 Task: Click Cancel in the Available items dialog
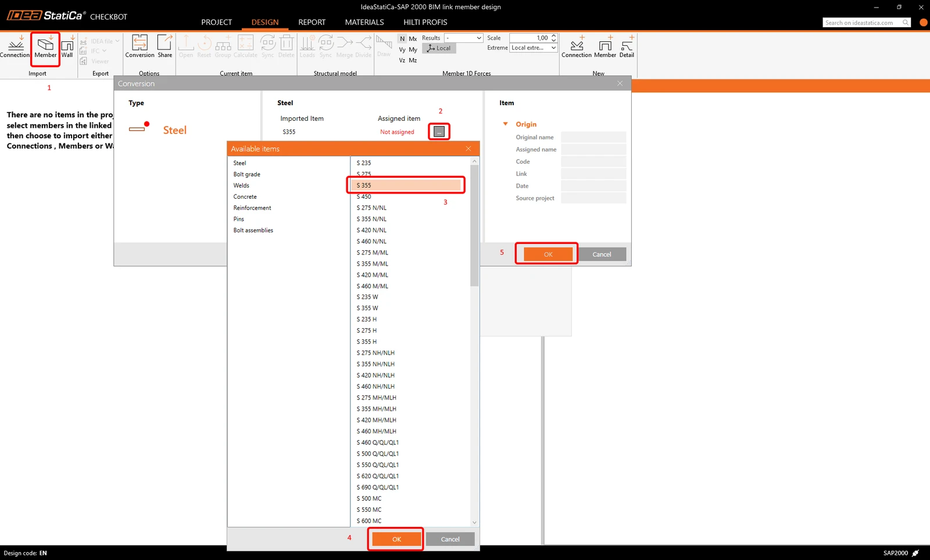point(450,540)
